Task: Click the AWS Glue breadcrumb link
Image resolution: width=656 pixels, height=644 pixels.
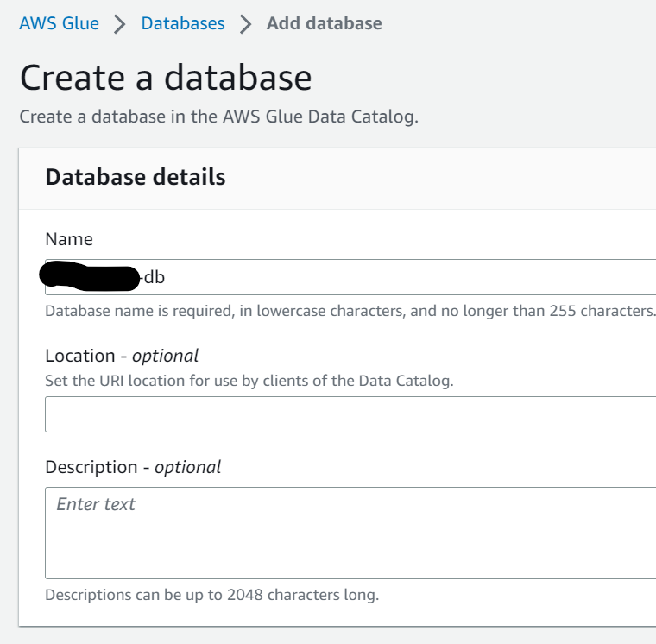Action: (59, 23)
